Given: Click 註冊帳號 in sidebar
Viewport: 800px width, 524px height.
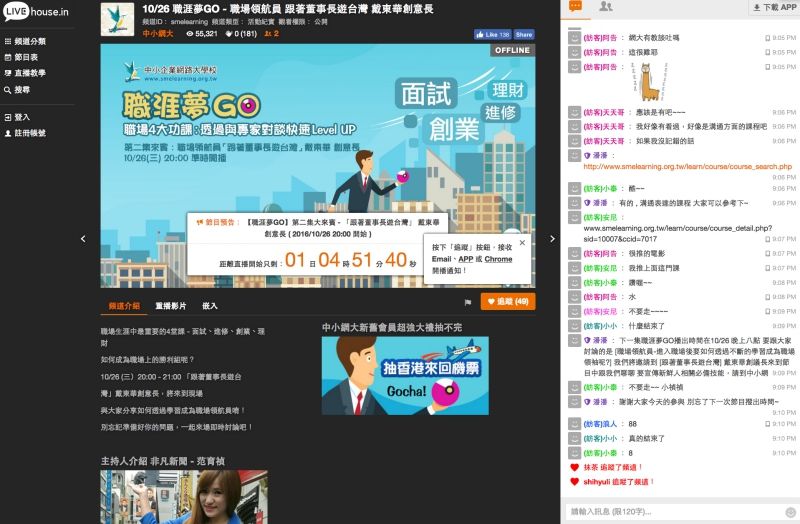Looking at the screenshot, I should click(x=25, y=133).
